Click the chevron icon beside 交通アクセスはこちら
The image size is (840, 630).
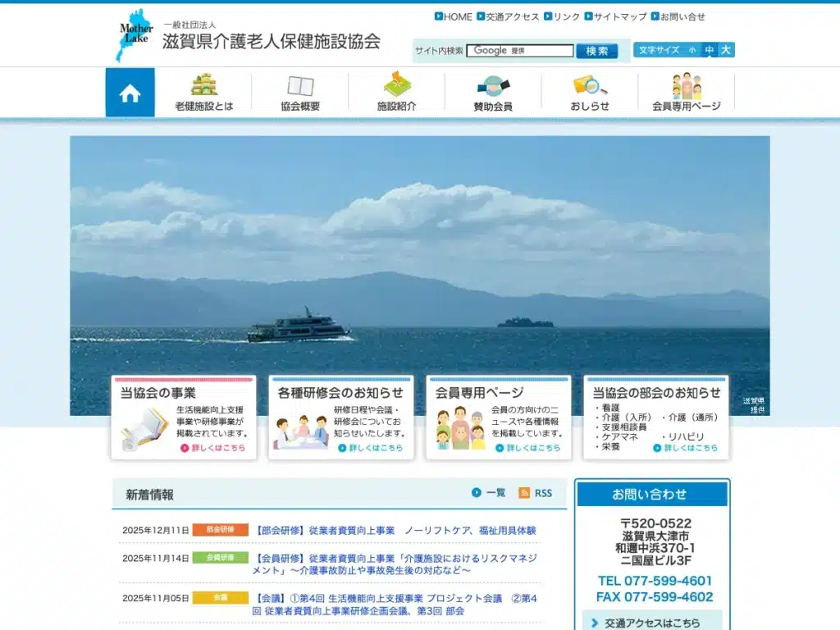(594, 623)
